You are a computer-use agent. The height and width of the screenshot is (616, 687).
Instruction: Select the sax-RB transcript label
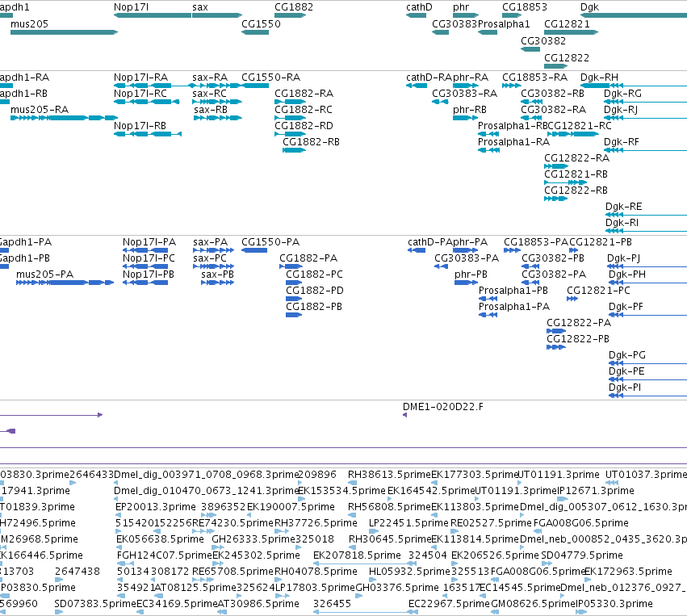211,110
